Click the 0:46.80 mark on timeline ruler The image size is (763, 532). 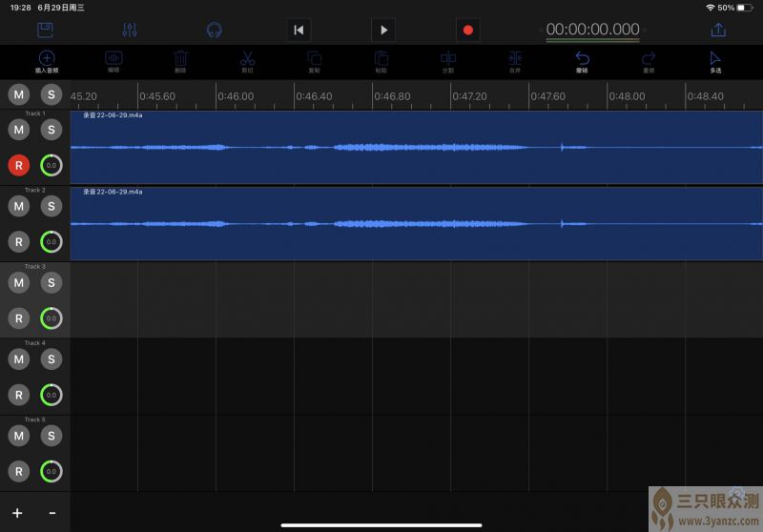pyautogui.click(x=392, y=96)
